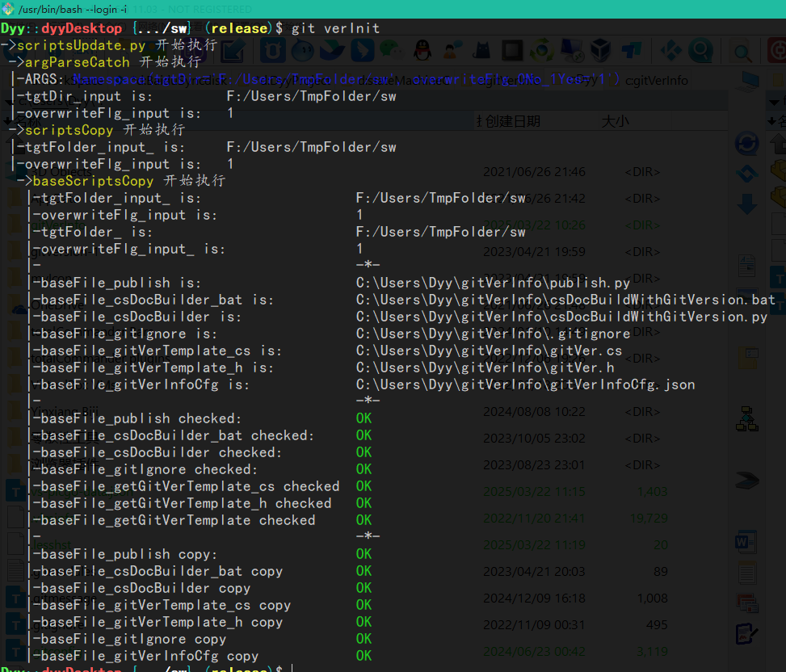Open QQ from the top toolbar

click(x=422, y=50)
